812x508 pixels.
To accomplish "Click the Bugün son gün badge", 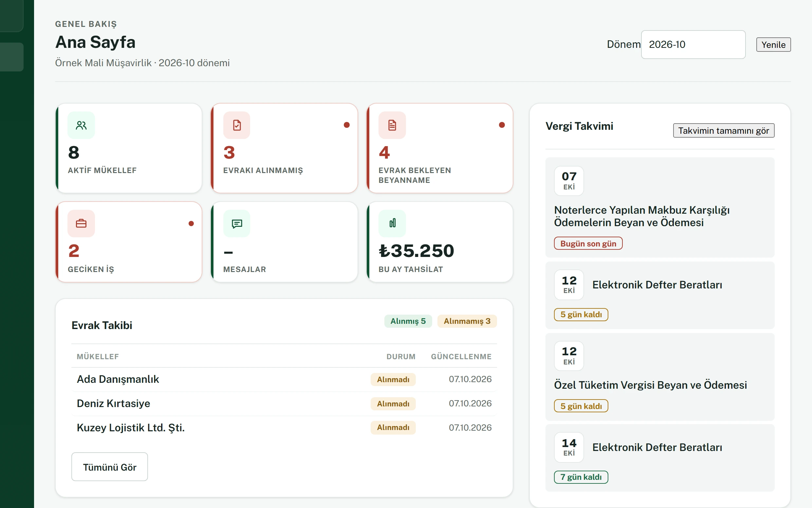I will [588, 244].
